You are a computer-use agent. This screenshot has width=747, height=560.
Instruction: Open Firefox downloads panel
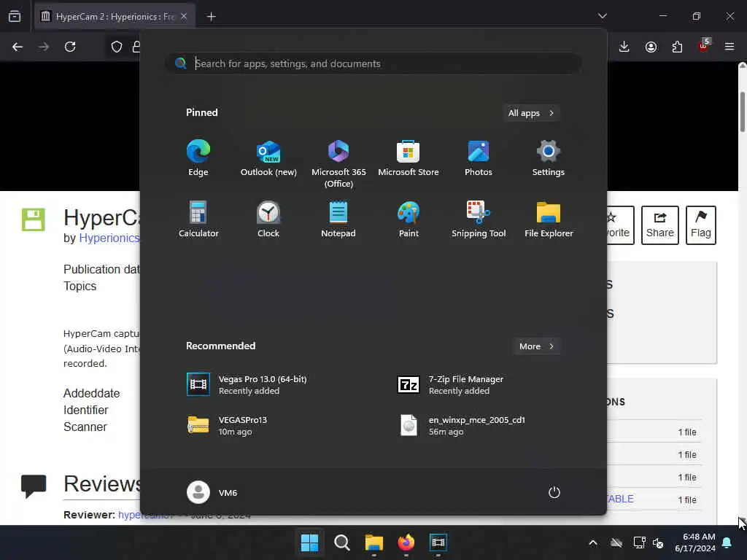[x=624, y=47]
